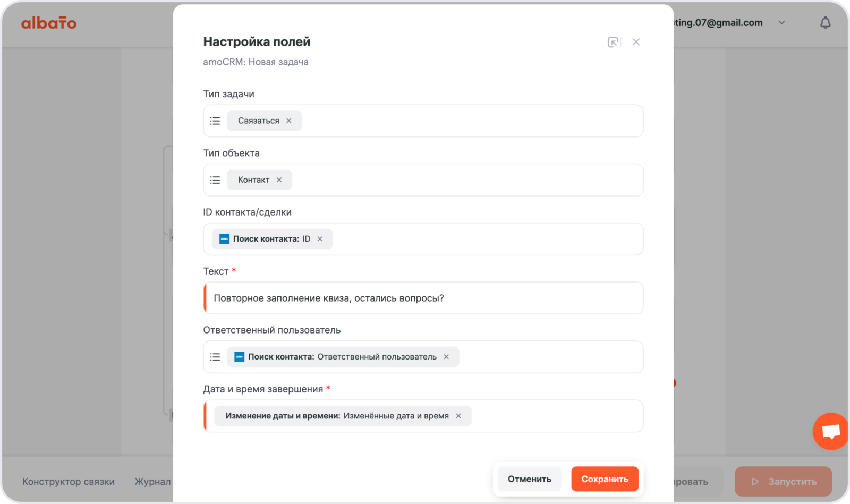Screen dimensions: 850x504
Task: Expand the account email dropdown
Action: coord(781,23)
